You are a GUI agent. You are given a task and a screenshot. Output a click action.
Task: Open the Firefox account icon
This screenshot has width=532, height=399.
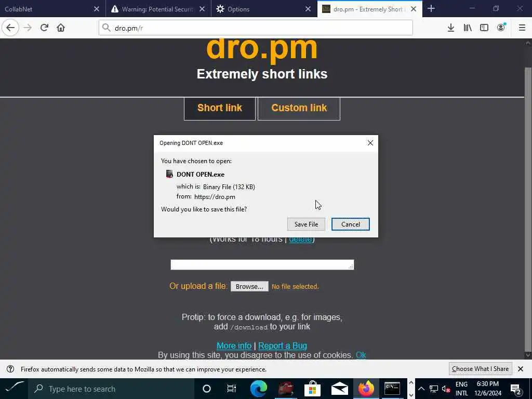501,28
